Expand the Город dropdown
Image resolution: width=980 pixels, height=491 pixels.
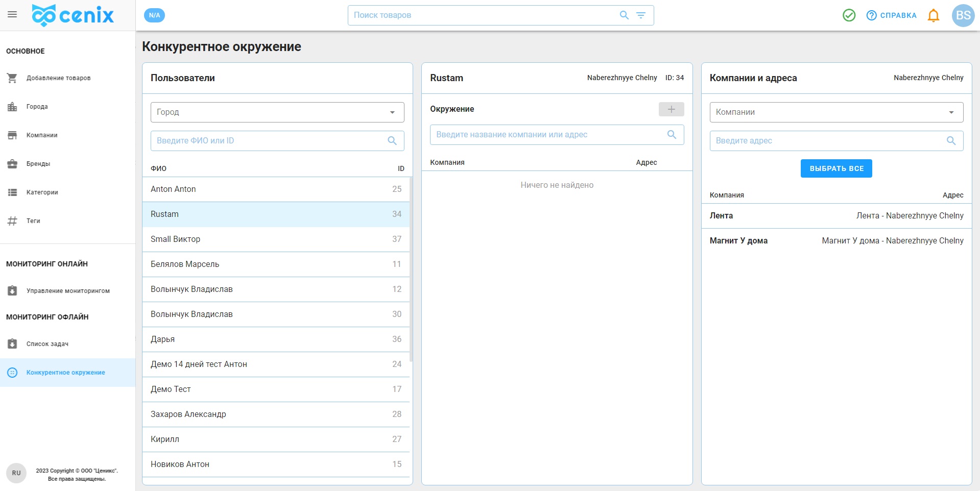(x=277, y=112)
